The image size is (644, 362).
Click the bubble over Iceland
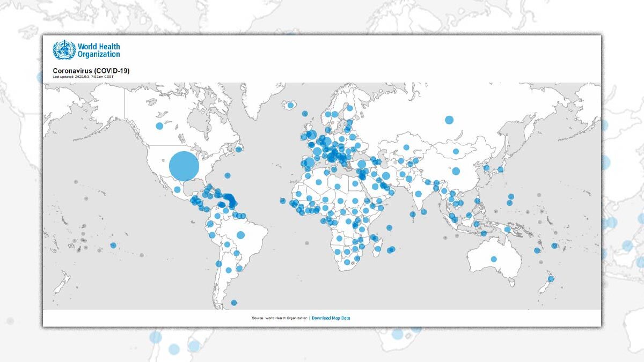[290, 105]
